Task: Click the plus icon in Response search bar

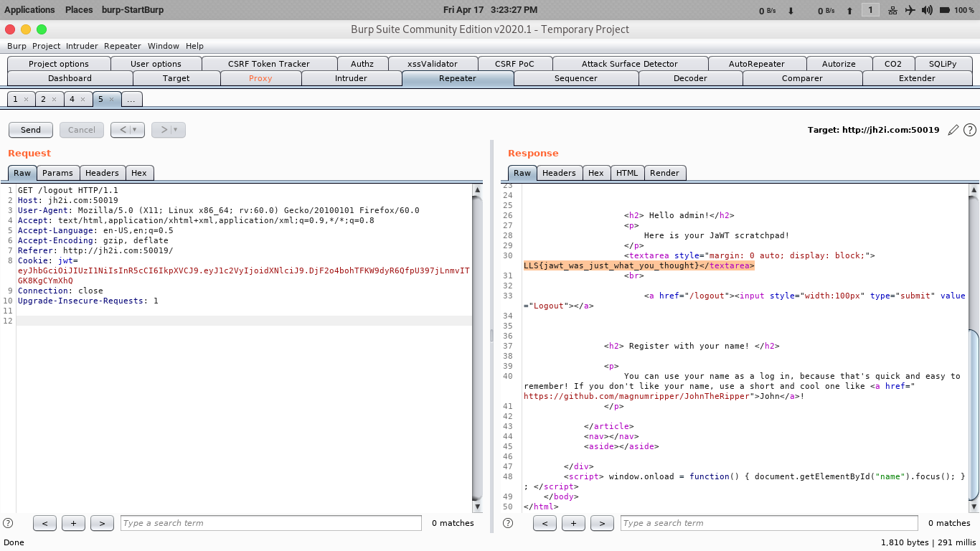Action: (573, 523)
